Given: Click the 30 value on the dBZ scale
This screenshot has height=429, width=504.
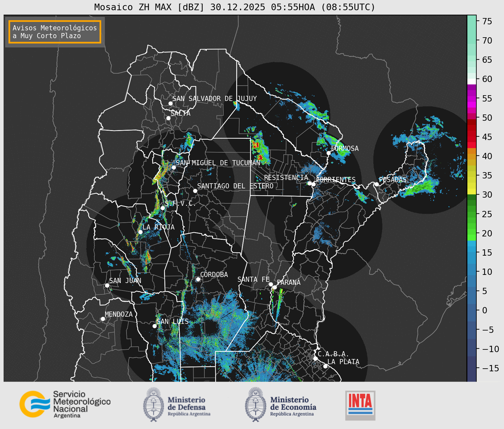Looking at the screenshot, I should (487, 195).
